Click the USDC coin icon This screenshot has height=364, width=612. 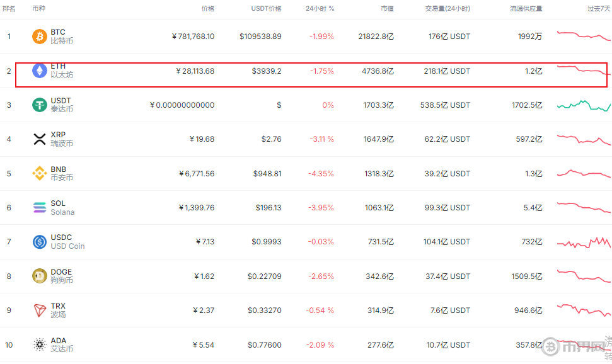40,242
